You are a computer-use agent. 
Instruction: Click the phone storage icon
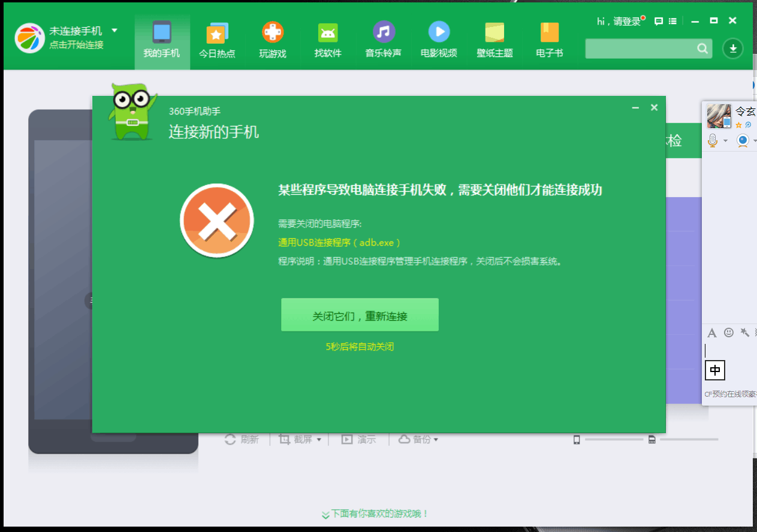click(577, 440)
